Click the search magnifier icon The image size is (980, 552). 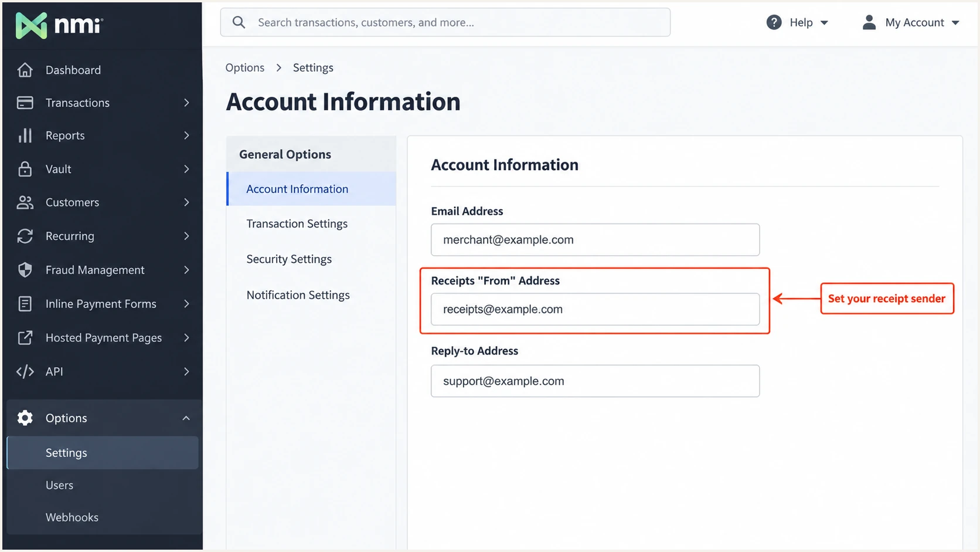pyautogui.click(x=239, y=22)
